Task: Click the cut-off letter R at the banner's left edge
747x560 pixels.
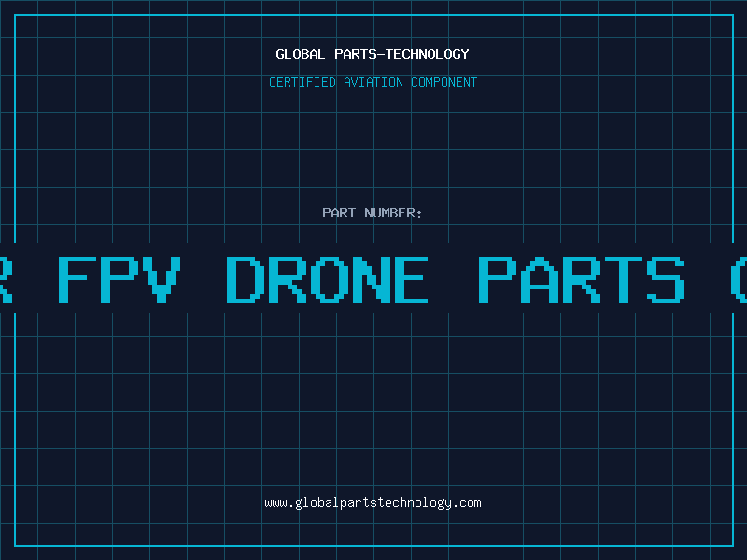Action: coord(6,279)
